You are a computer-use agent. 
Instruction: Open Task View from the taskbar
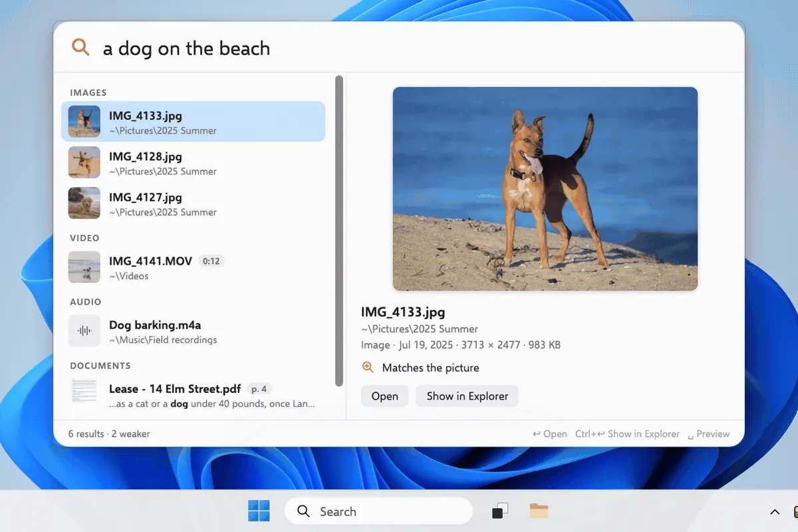pyautogui.click(x=500, y=511)
